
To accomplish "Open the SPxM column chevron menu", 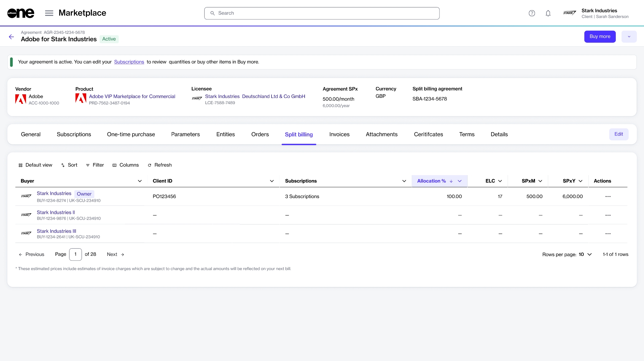I will [x=540, y=181].
